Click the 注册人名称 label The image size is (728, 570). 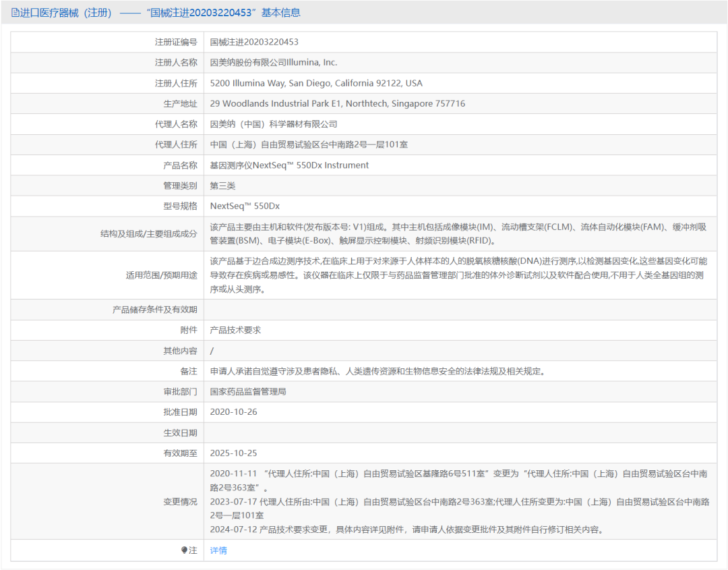coord(176,63)
